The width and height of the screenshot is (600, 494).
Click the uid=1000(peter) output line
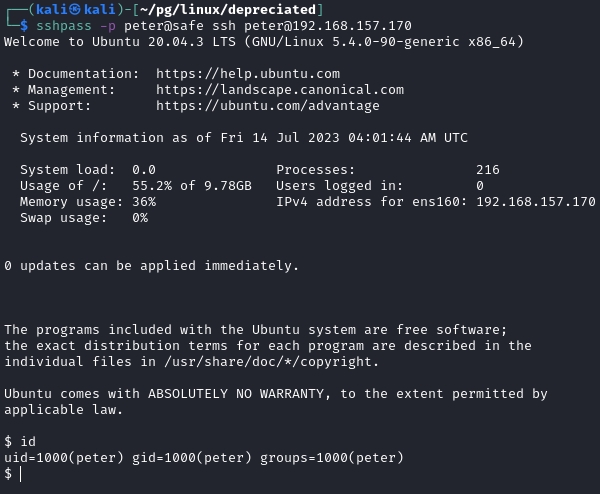pos(203,458)
